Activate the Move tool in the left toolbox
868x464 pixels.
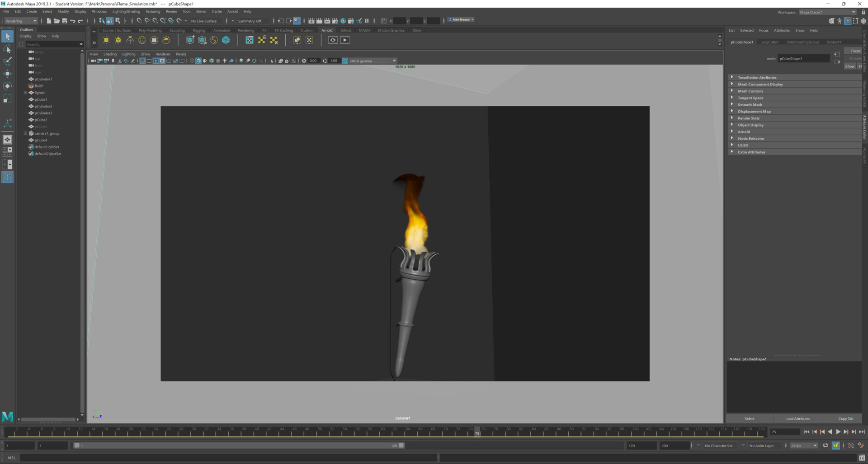click(7, 74)
